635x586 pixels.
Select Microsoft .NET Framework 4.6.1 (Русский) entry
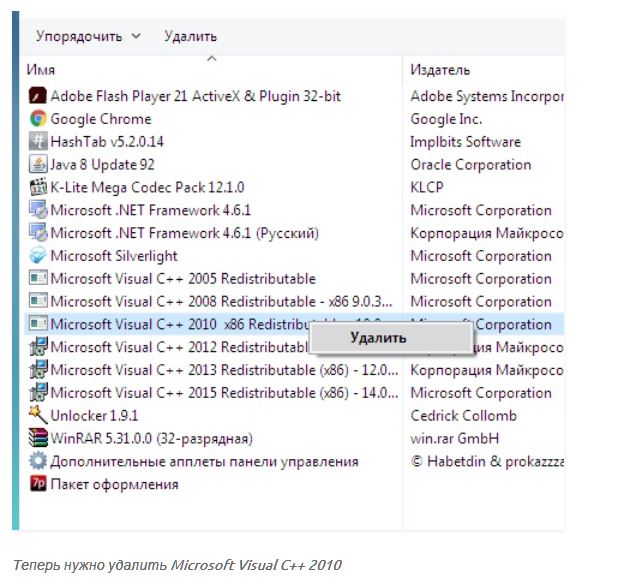coord(184,233)
